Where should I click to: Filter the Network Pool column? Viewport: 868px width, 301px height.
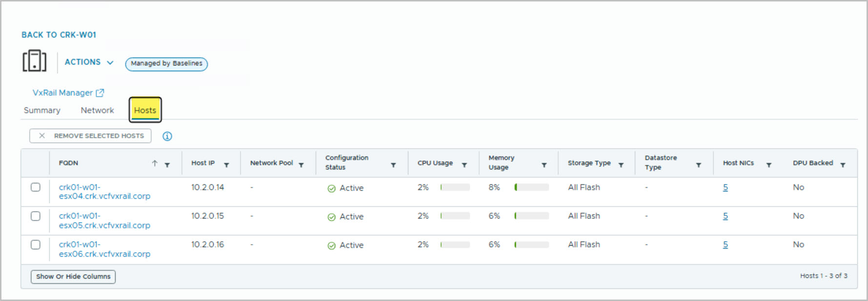(x=301, y=165)
